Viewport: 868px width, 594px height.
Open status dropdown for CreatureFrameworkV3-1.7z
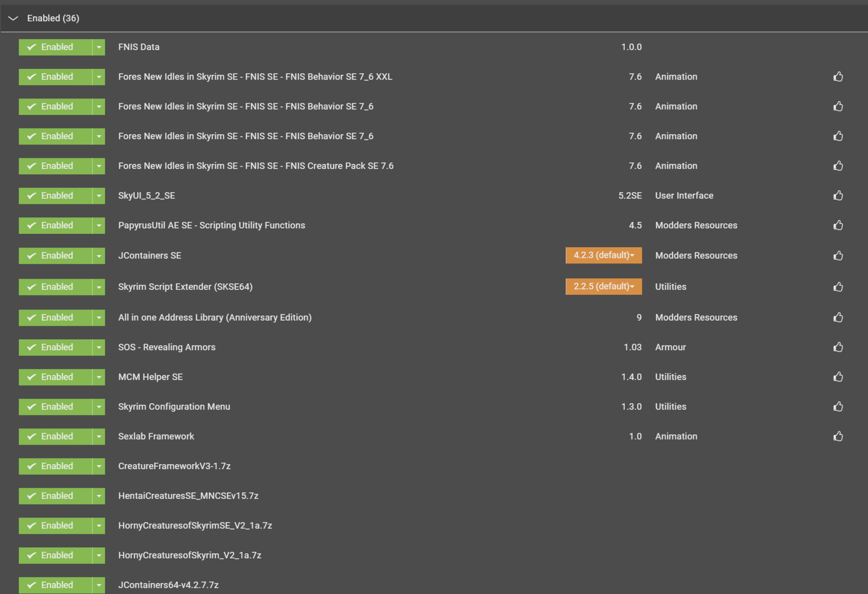coord(98,466)
